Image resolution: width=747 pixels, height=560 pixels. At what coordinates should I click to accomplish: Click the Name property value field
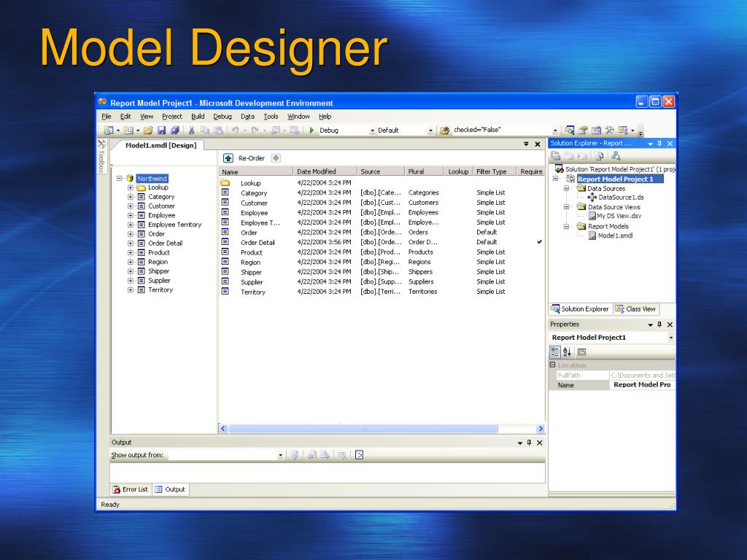pyautogui.click(x=642, y=385)
